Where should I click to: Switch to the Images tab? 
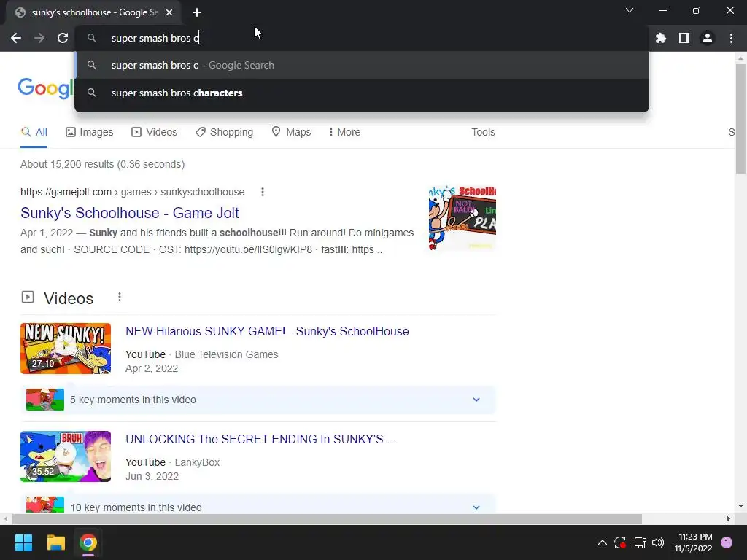pos(90,132)
